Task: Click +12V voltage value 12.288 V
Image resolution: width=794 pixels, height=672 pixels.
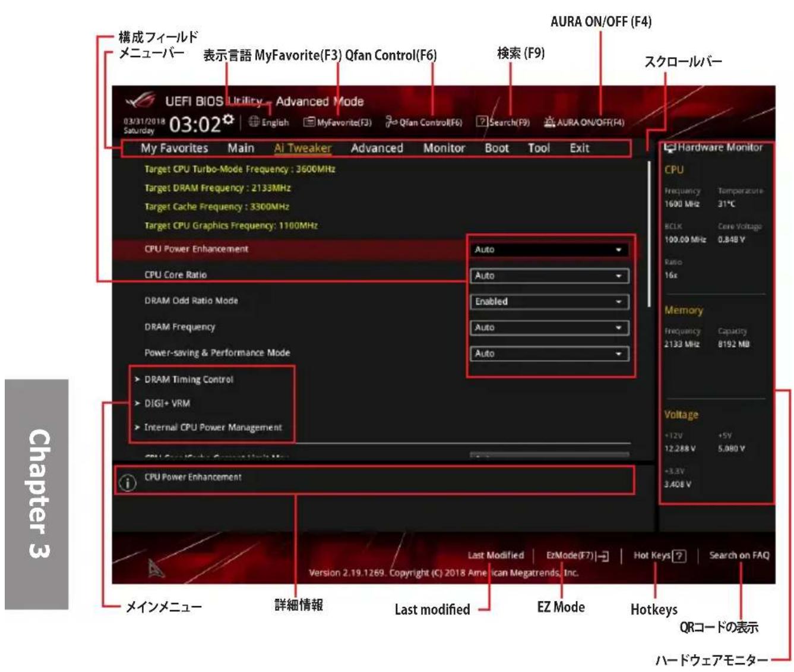Action: click(x=679, y=449)
